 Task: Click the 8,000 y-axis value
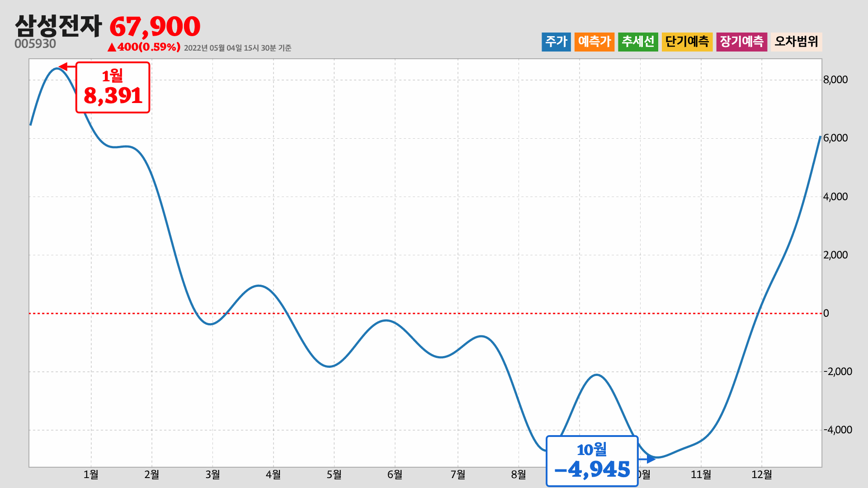coord(835,80)
